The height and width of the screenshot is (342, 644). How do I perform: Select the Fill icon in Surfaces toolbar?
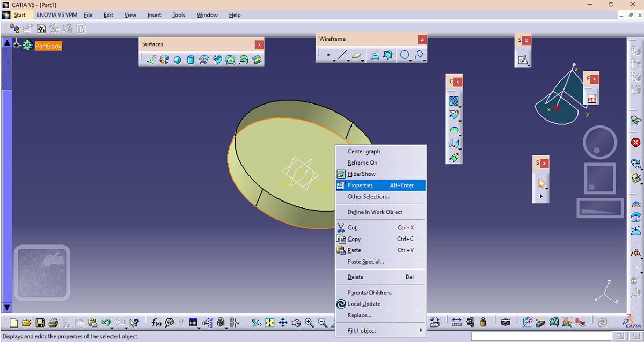tap(230, 60)
